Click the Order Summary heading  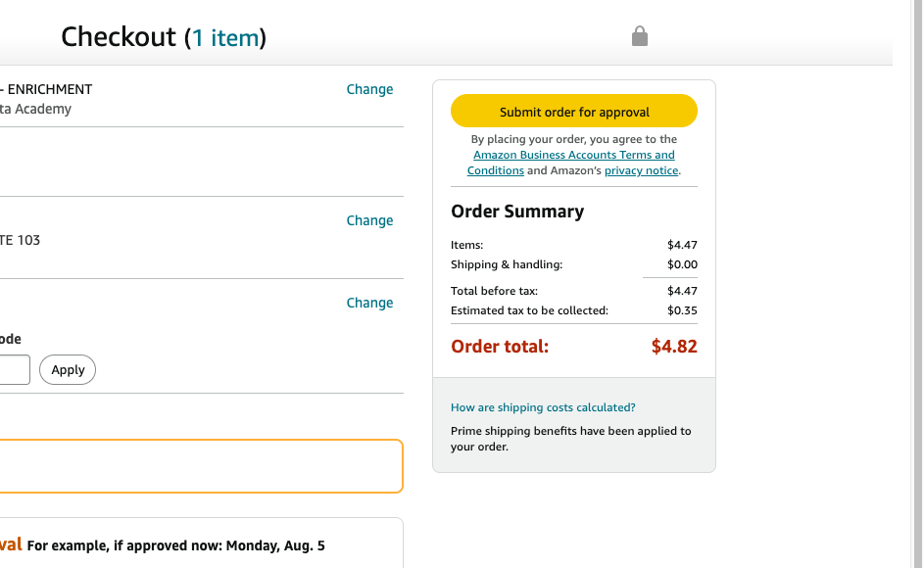(517, 211)
